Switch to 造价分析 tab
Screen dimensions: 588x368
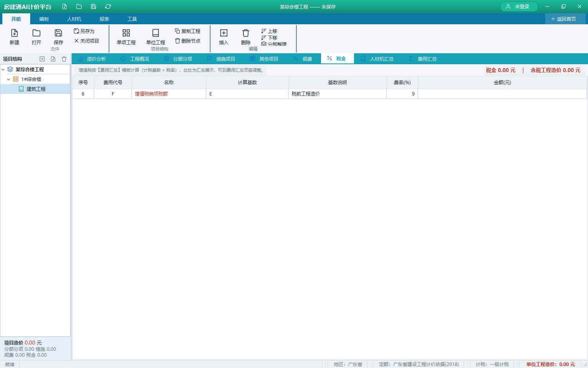tap(92, 59)
